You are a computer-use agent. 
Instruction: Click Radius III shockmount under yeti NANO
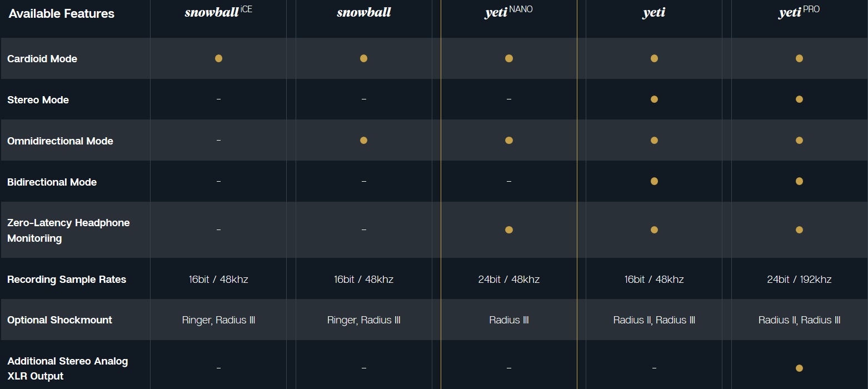click(508, 320)
